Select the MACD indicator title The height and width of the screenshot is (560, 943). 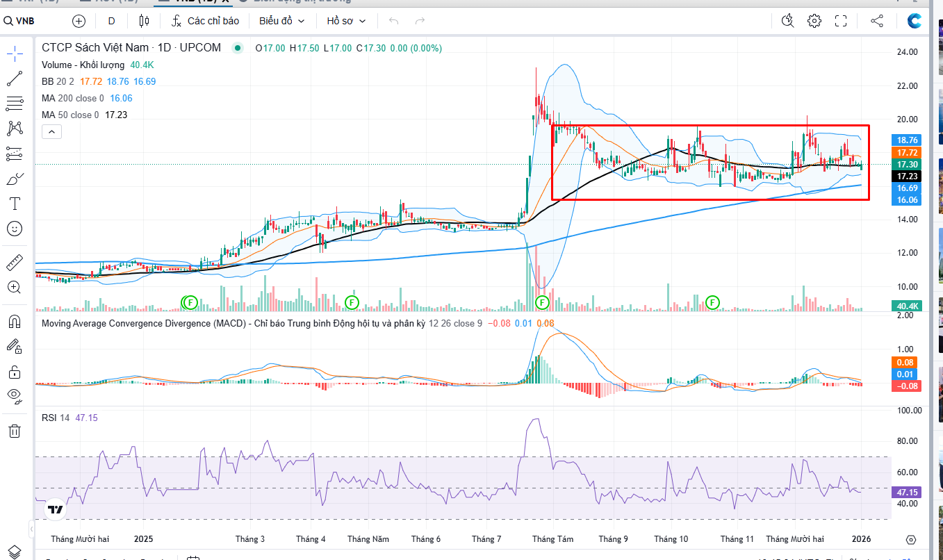point(233,323)
